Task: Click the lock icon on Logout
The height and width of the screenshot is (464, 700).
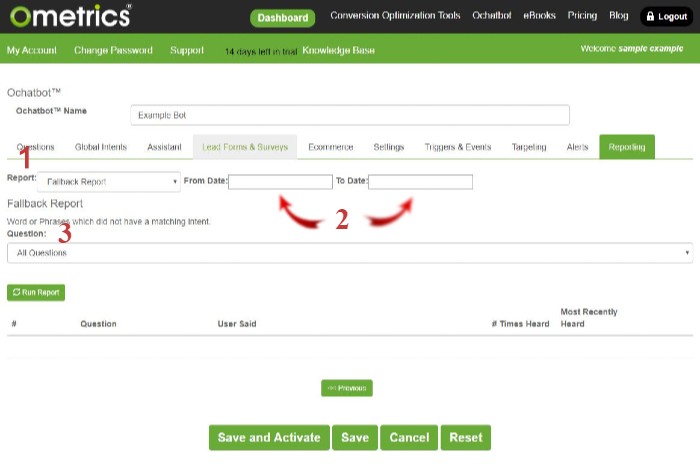Action: coord(650,17)
